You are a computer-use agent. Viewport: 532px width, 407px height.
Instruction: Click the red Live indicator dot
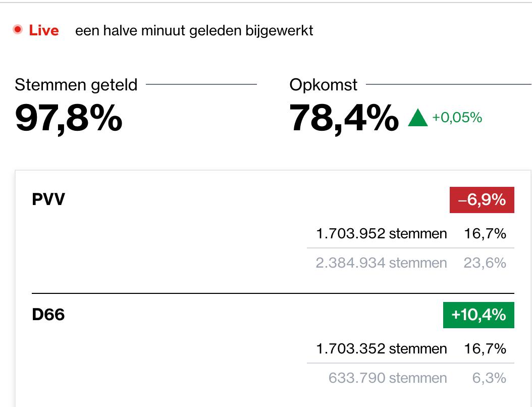[18, 30]
